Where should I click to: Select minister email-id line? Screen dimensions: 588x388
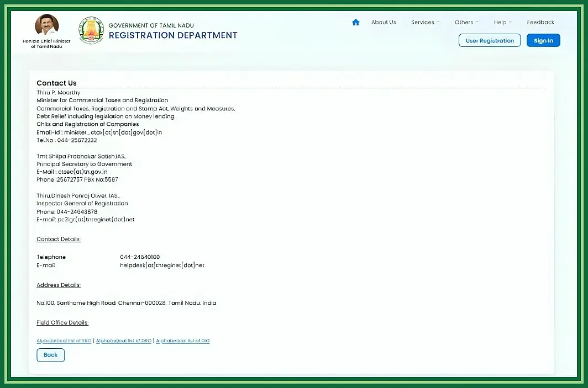(x=99, y=132)
